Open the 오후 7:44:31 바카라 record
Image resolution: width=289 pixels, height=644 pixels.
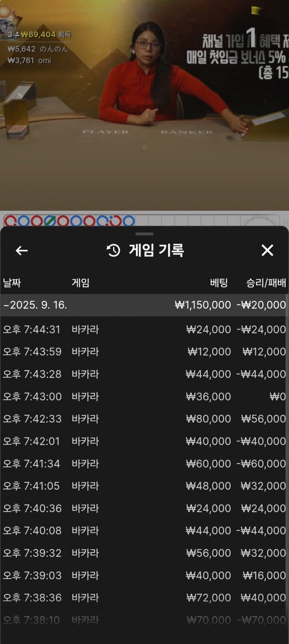tap(144, 329)
